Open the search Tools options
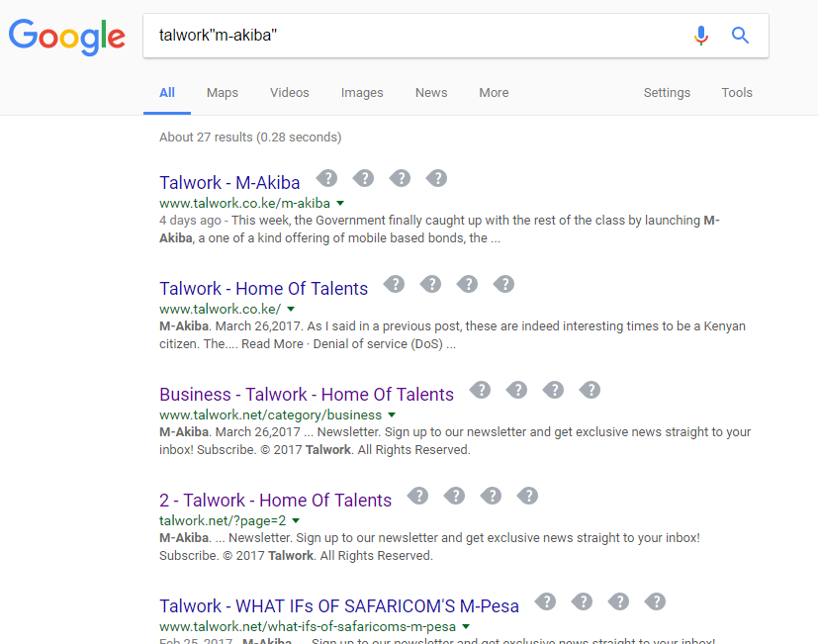 (x=737, y=93)
